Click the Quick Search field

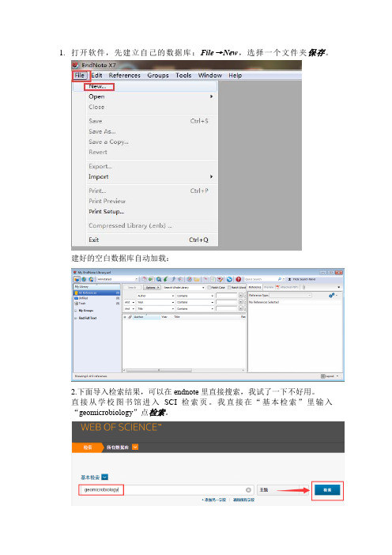[x=261, y=279]
